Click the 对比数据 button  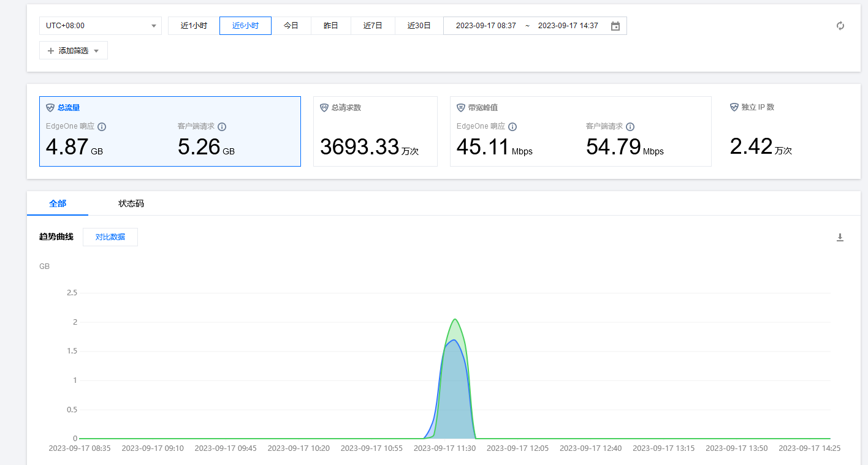(x=110, y=237)
